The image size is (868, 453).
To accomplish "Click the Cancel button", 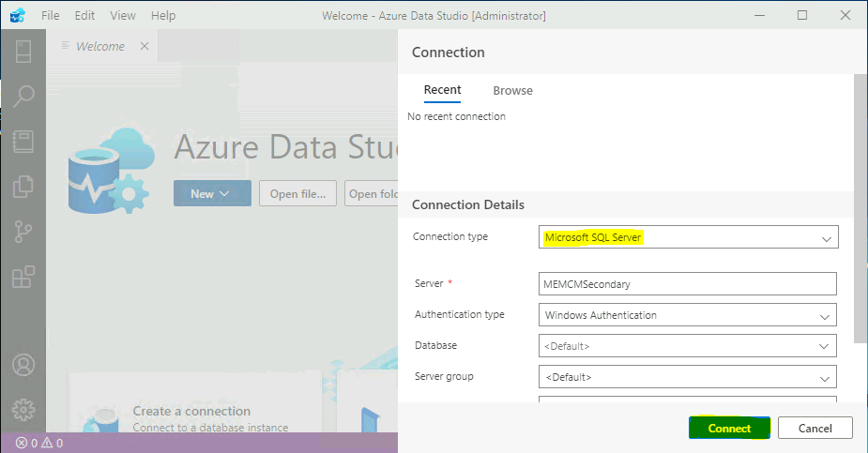I will tap(815, 428).
